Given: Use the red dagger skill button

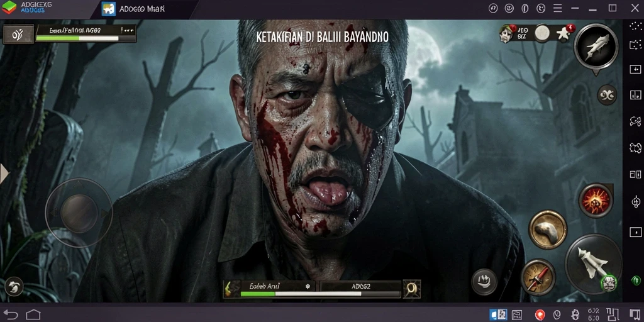Looking at the screenshot, I should (x=538, y=277).
